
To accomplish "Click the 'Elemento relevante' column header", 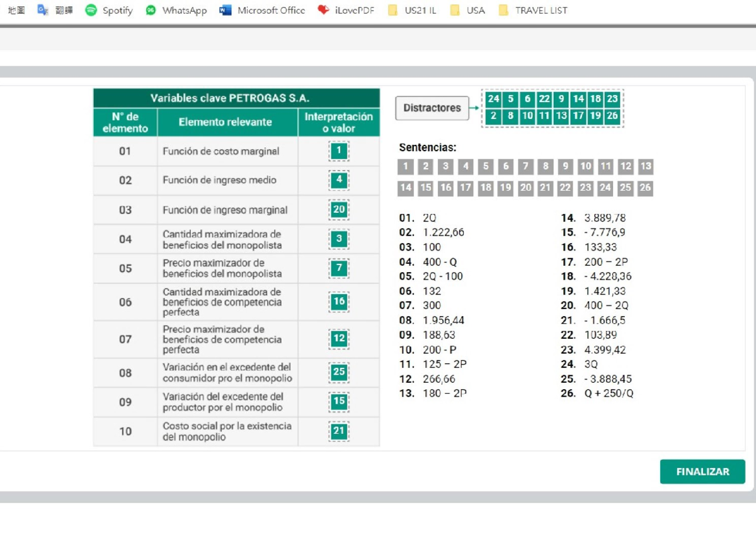I will 227,122.
